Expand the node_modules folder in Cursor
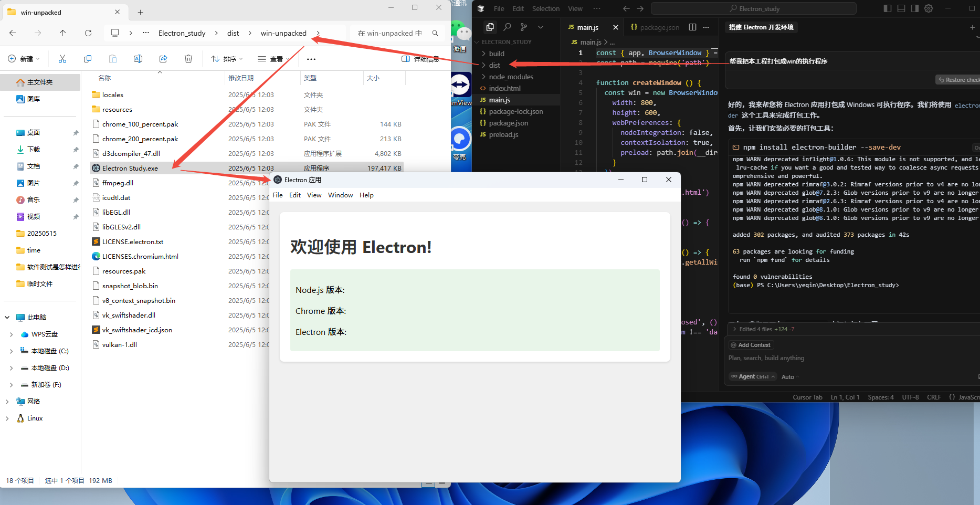The image size is (980, 505). [483, 77]
